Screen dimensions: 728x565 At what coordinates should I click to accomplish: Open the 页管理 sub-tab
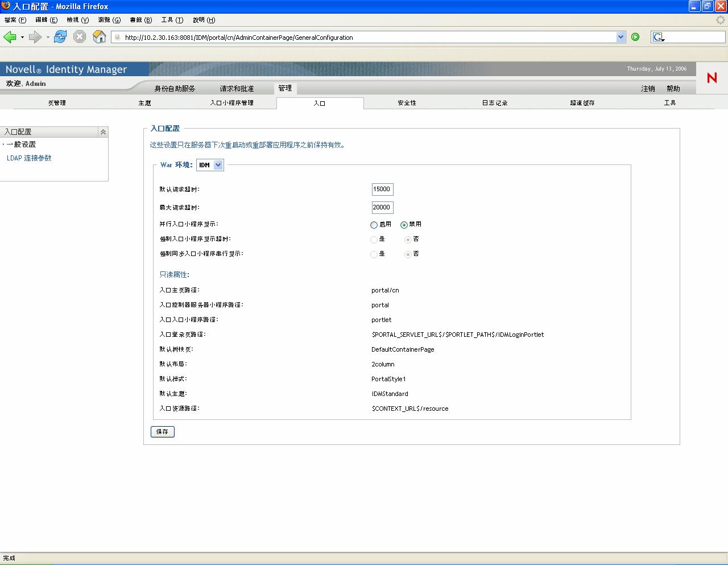[57, 103]
